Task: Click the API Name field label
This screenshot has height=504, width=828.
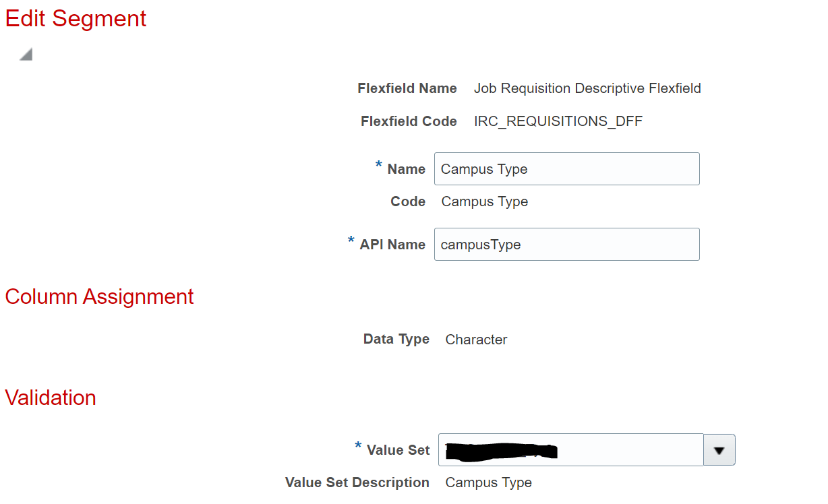Action: (x=397, y=244)
